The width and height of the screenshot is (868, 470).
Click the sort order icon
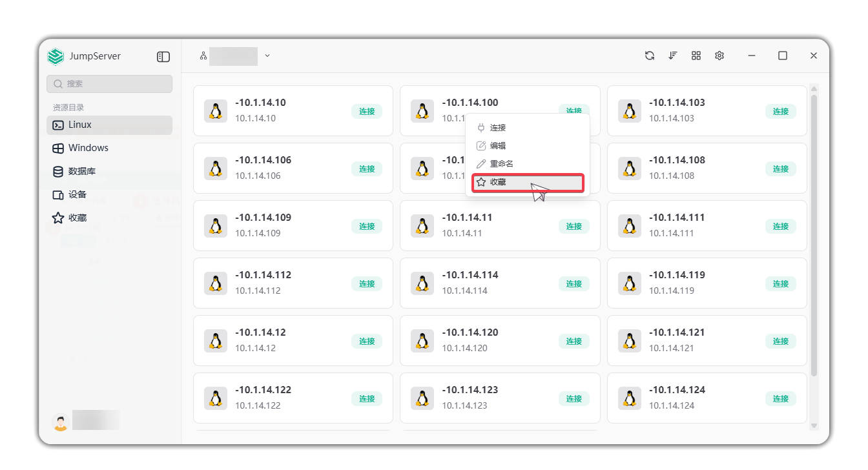672,56
